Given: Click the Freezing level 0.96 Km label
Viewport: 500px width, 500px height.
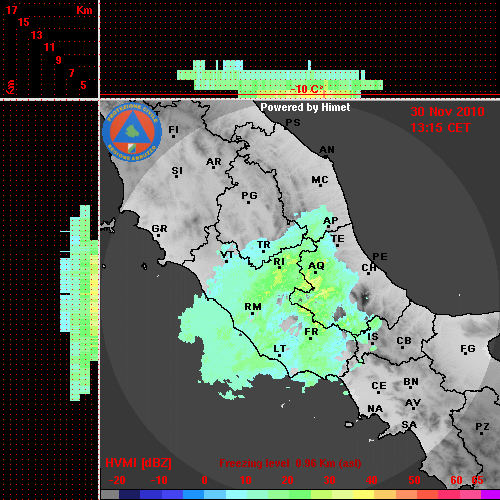Looking at the screenshot, I should point(290,463).
